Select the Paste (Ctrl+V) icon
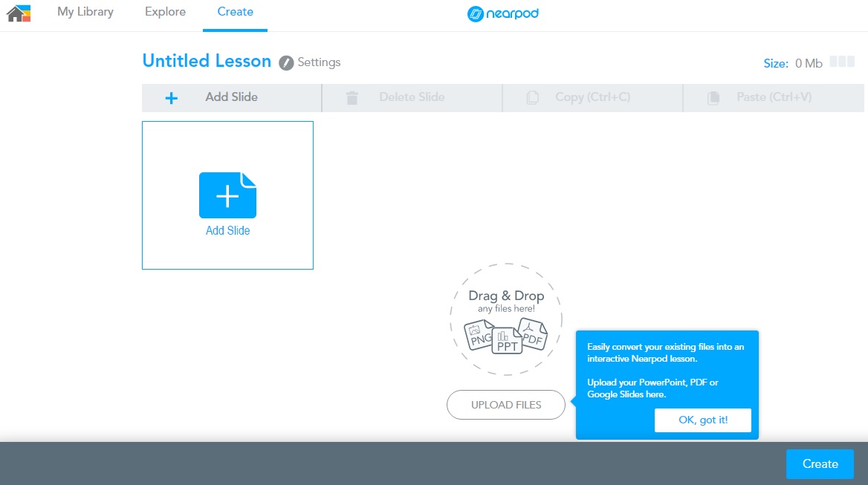Viewport: 868px width, 485px height. click(x=713, y=97)
